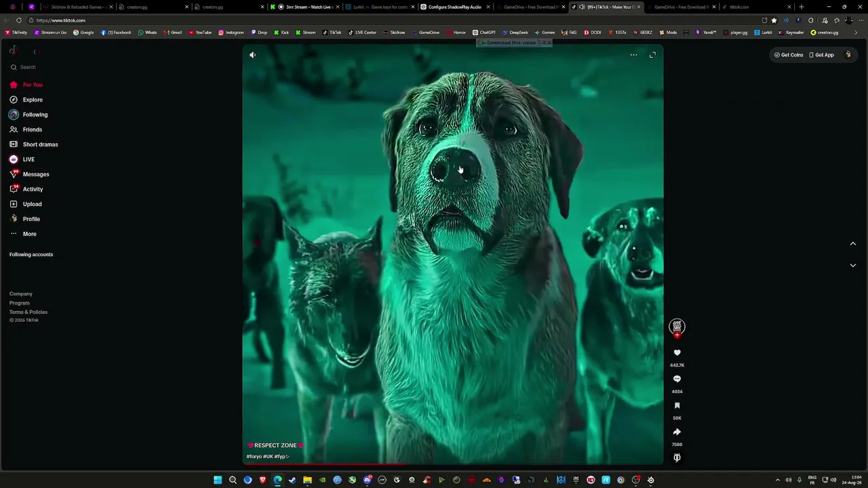Bookmark this page with the star icon

point(774,20)
